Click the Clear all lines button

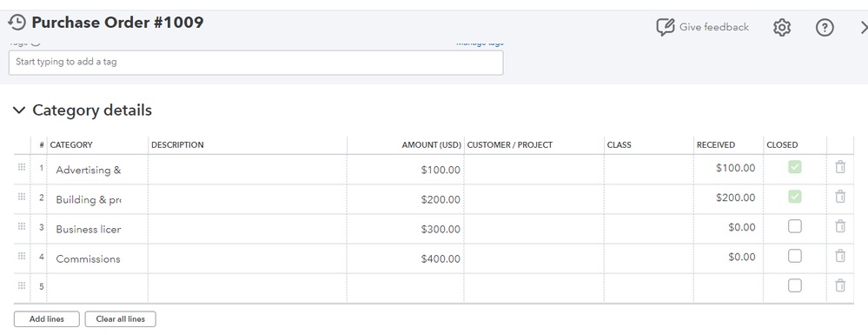(120, 319)
